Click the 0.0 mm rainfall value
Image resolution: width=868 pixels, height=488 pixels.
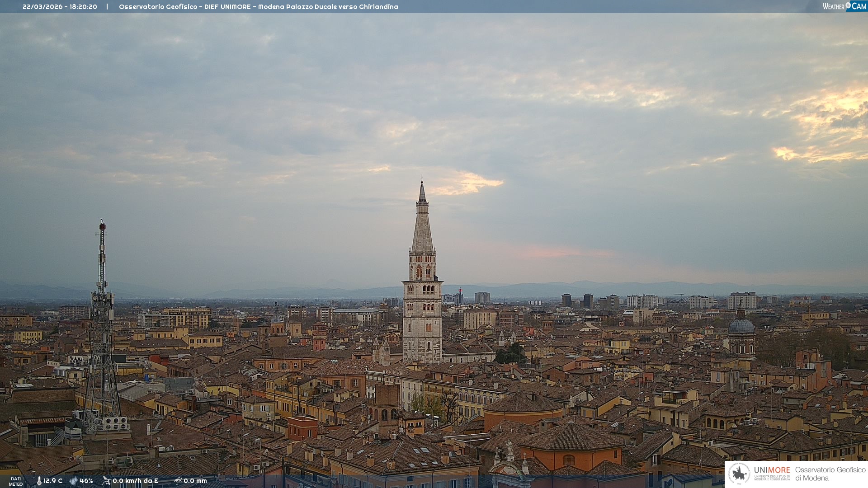pyautogui.click(x=195, y=481)
